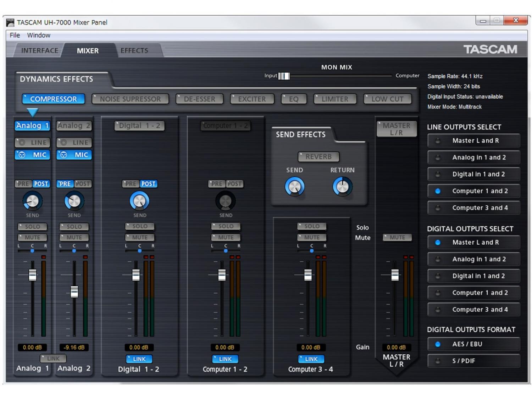This screenshot has height=399, width=532.
Task: Click the TASCAM app icon in title bar
Action: pos(10,23)
